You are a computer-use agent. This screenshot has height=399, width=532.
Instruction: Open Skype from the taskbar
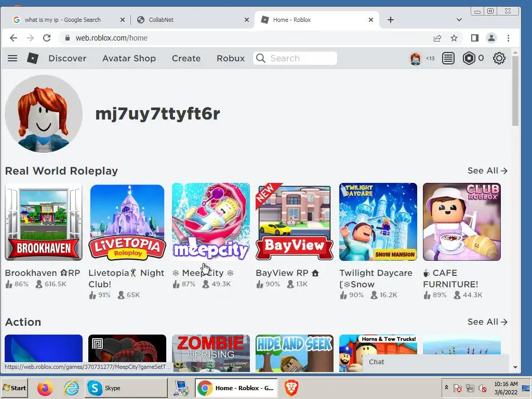[x=126, y=388]
